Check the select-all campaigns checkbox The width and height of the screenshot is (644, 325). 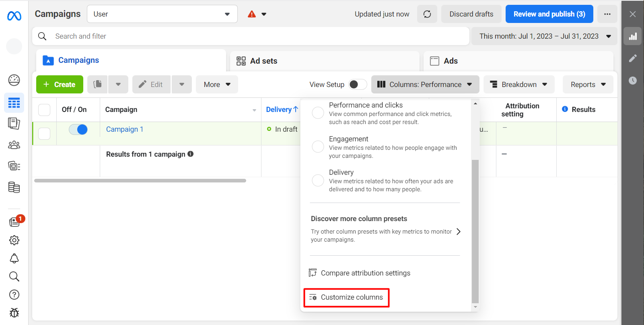(x=44, y=110)
